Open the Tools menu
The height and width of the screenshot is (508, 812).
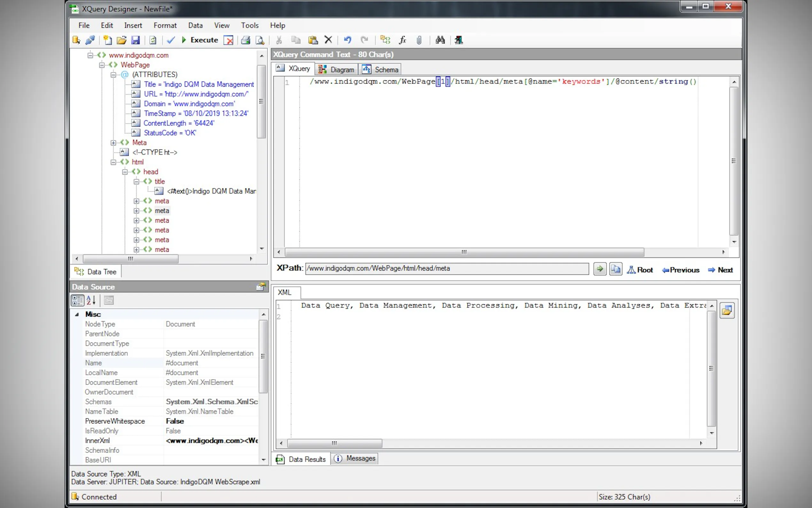[x=249, y=26]
